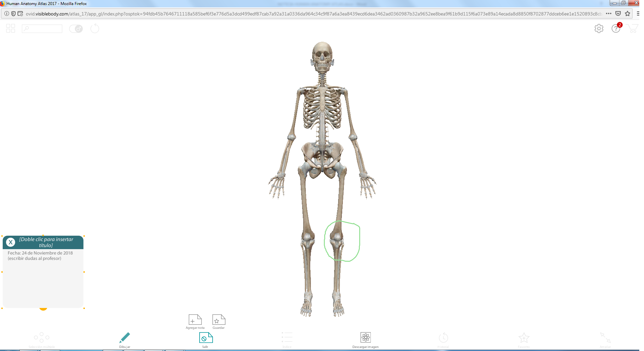Click the Salir exit-drawing icon
Image resolution: width=644 pixels, height=351 pixels.
point(206,338)
